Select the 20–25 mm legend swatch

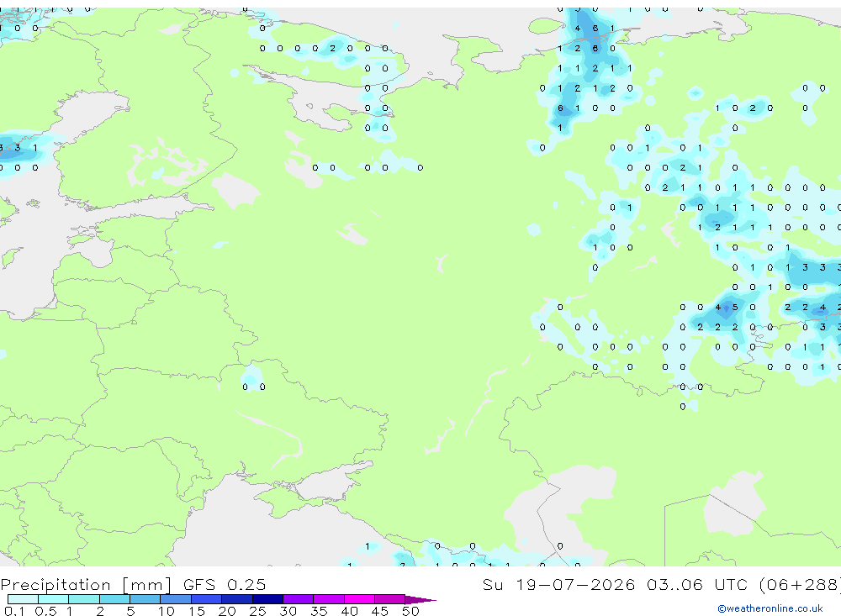tap(237, 599)
